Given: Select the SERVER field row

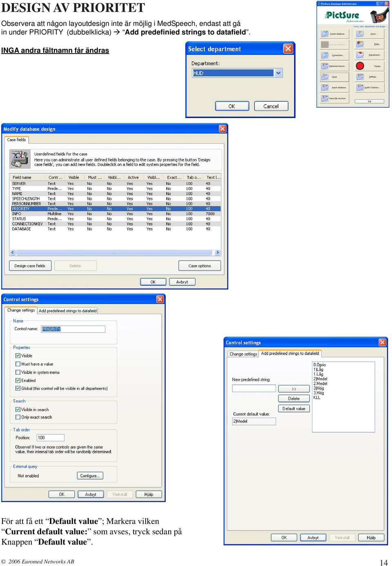Looking at the screenshot, I should (x=116, y=184).
